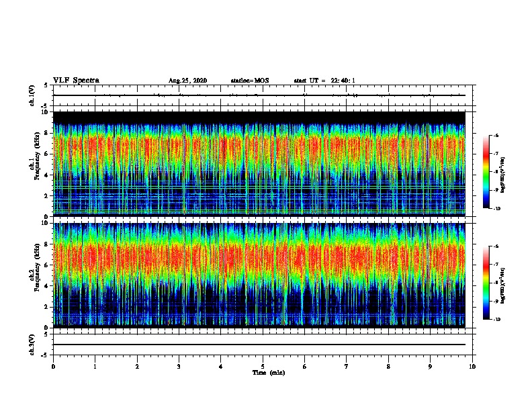Click the 'ch.1(V)' waveform axis label
The height and width of the screenshot is (411, 532).
(x=32, y=95)
